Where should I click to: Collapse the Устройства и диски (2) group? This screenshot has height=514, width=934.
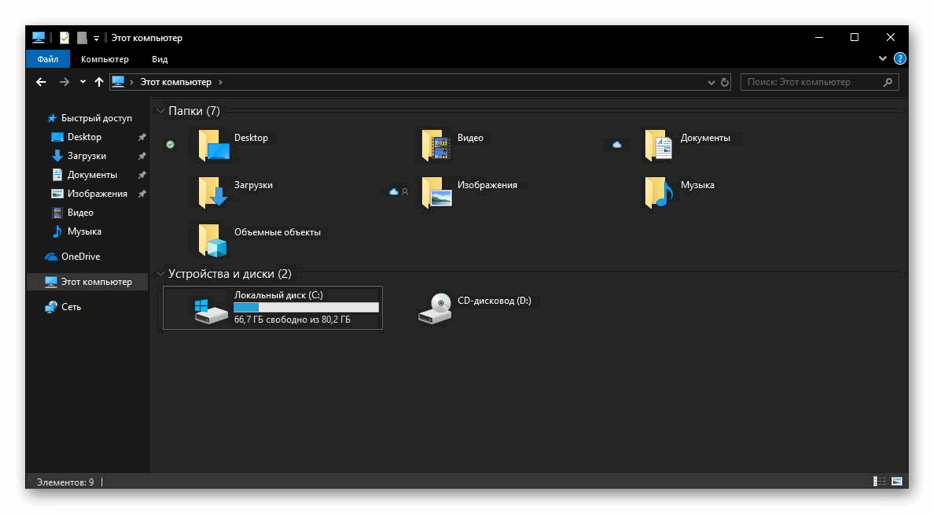click(x=160, y=274)
